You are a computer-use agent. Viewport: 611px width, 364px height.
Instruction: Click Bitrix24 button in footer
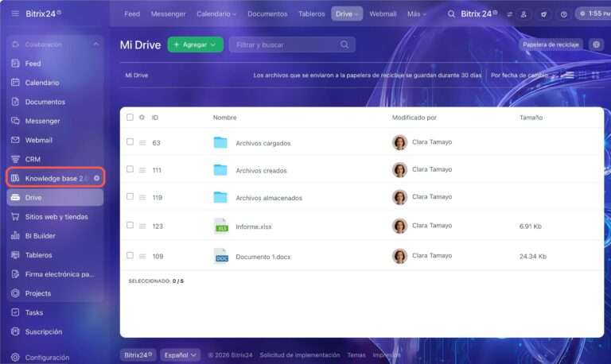138,355
